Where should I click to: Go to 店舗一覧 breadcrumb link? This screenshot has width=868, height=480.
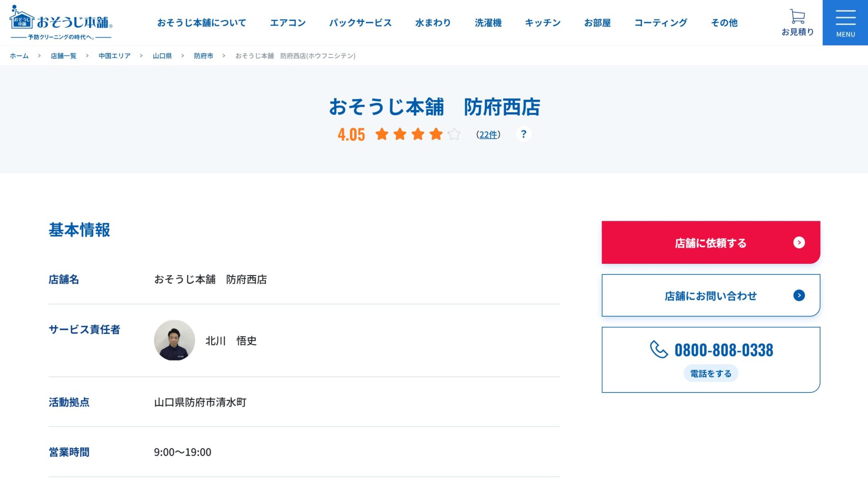point(63,56)
